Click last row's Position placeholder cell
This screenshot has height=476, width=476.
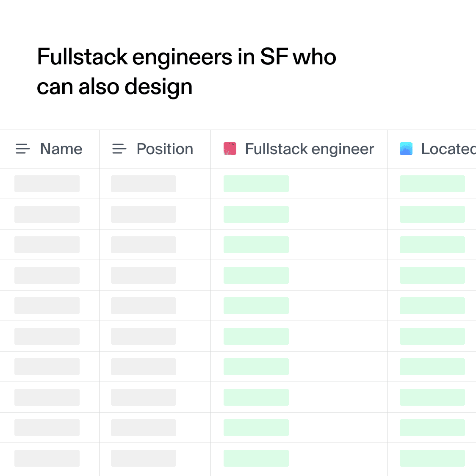(x=144, y=458)
